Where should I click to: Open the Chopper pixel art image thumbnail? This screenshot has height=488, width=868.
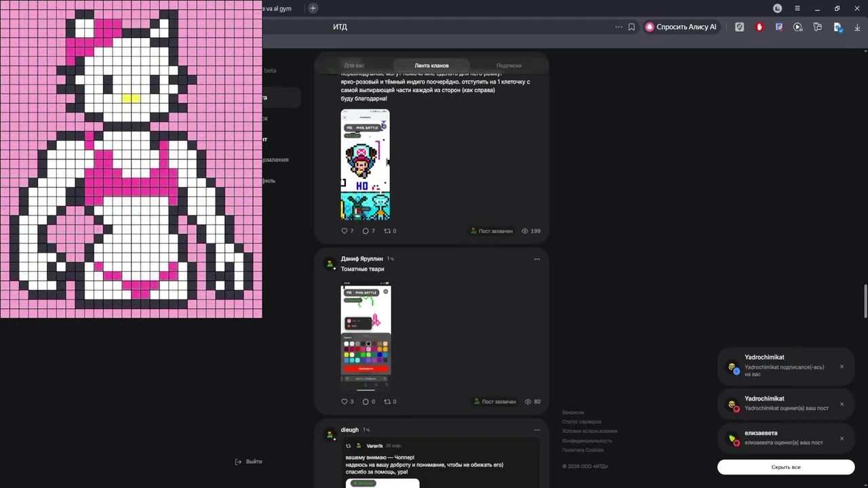click(x=365, y=165)
